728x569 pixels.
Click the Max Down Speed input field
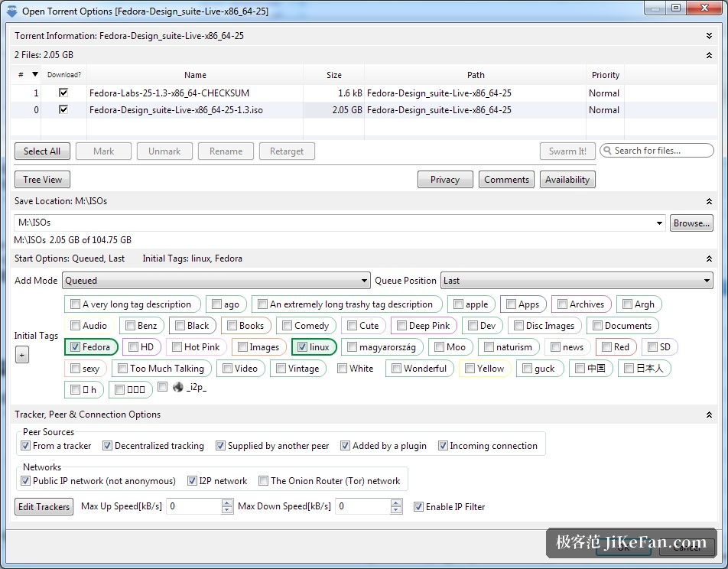[x=362, y=506]
